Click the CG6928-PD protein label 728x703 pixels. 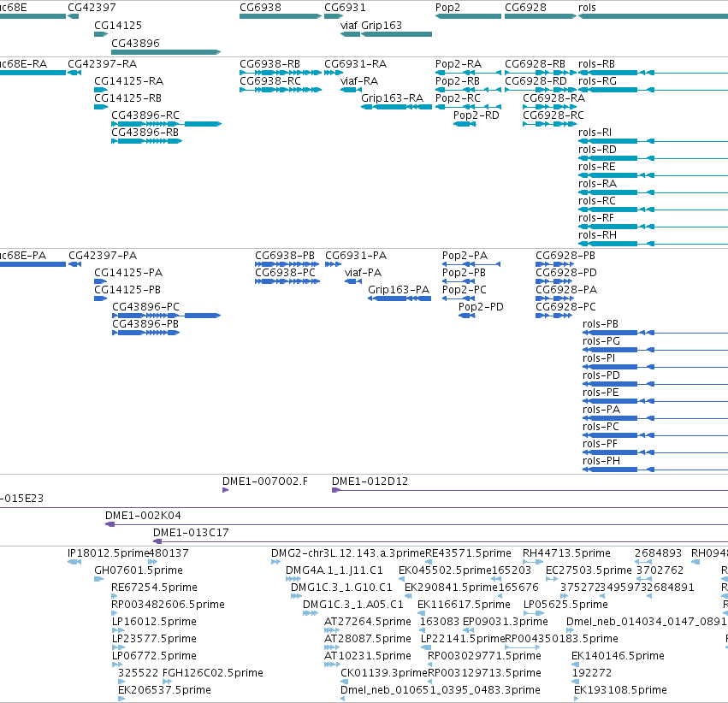tap(566, 273)
